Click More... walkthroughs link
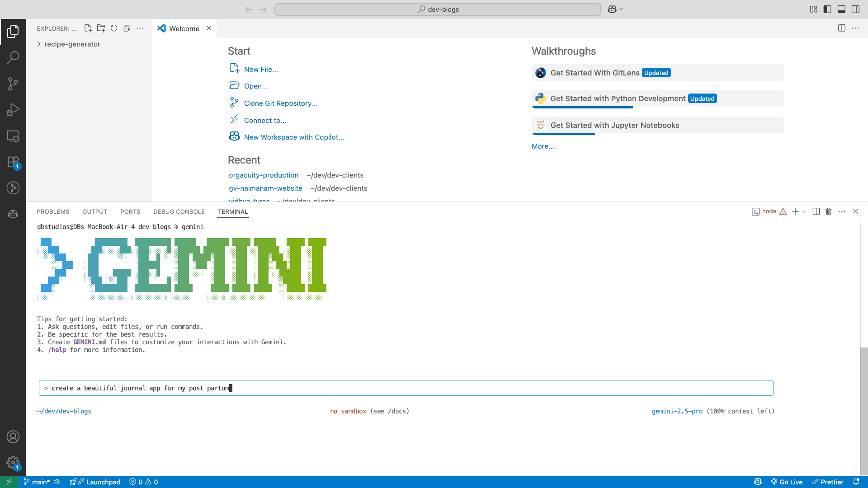This screenshot has height=488, width=868. click(543, 146)
